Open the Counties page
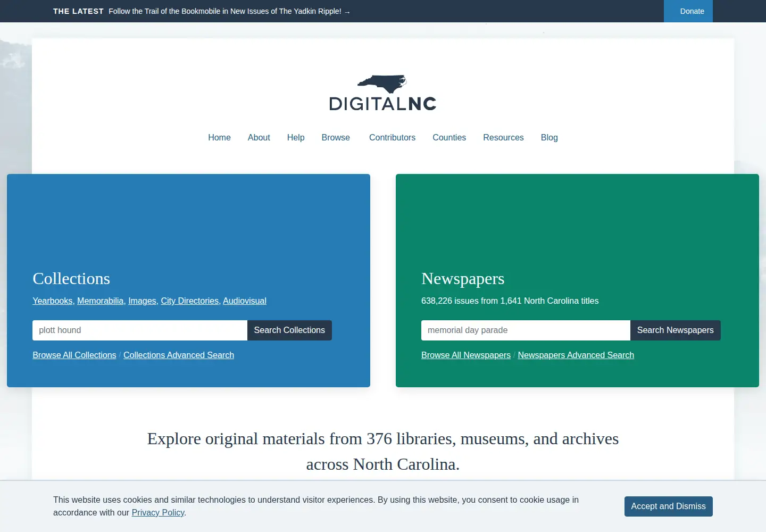Screen dimensions: 766x532 click(x=449, y=137)
